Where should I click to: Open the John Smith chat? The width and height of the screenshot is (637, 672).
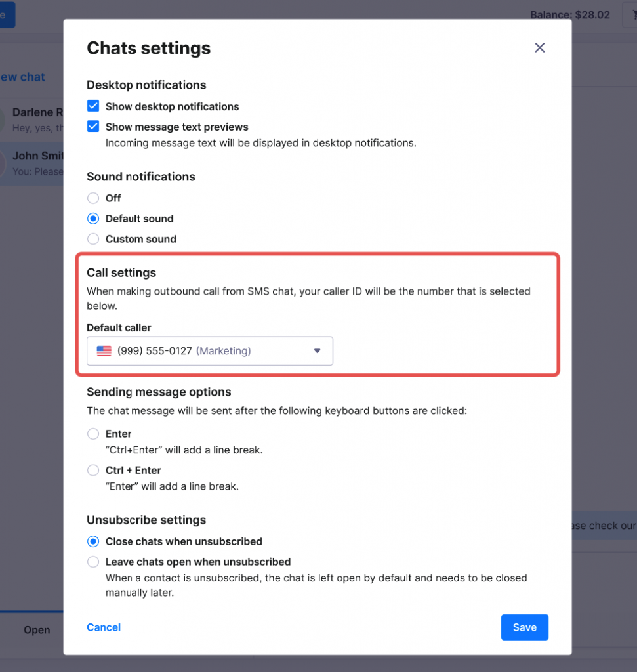click(33, 163)
